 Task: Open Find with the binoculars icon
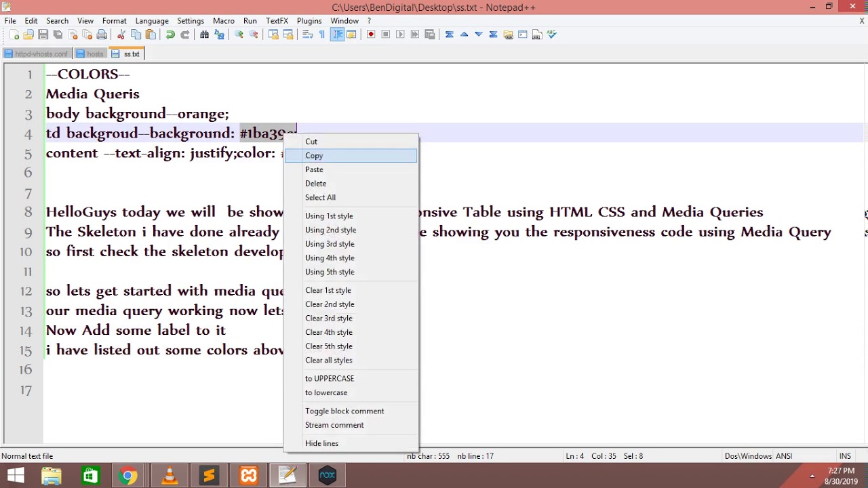point(204,35)
